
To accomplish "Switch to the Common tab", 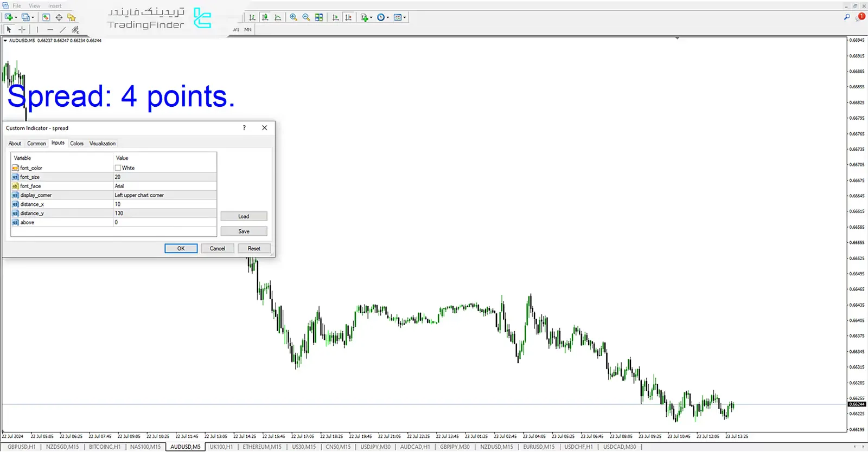I will [36, 144].
